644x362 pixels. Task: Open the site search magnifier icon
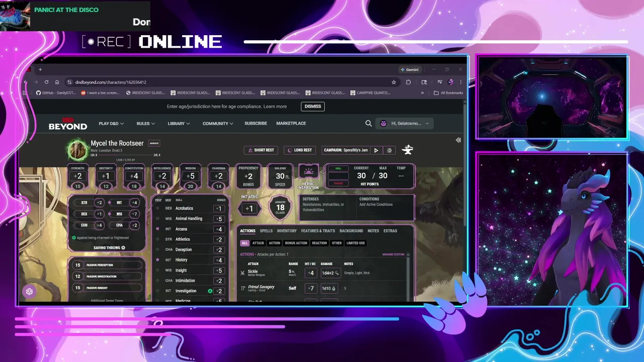[368, 123]
